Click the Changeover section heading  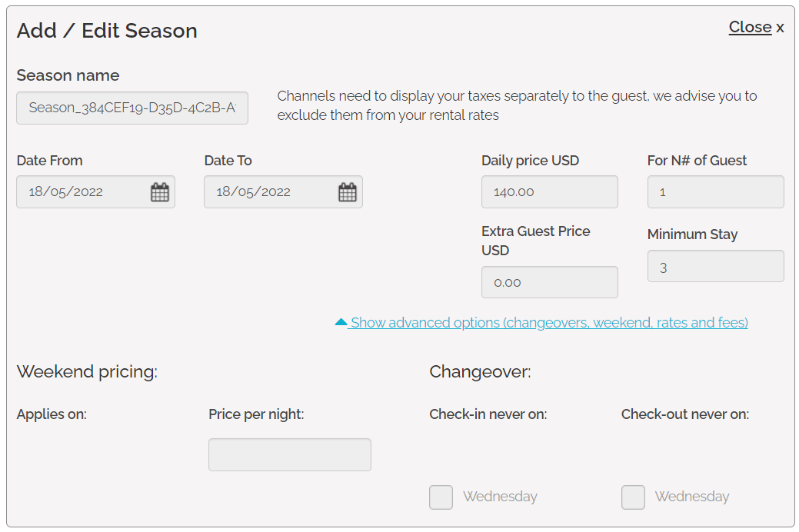click(x=480, y=372)
